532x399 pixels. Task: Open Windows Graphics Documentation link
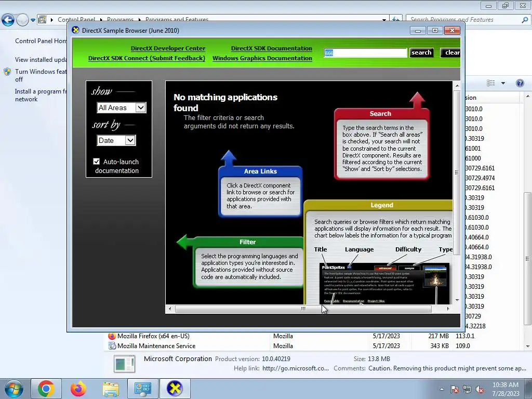pos(262,58)
